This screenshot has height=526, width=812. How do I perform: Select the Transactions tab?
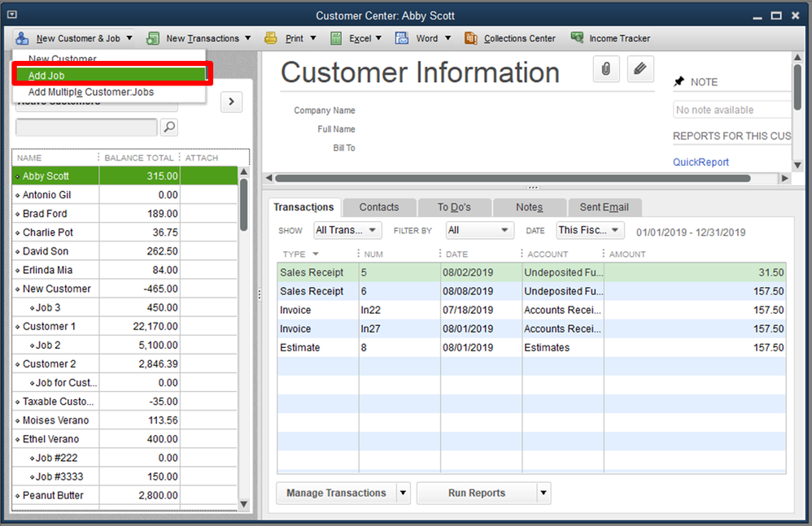click(x=303, y=206)
